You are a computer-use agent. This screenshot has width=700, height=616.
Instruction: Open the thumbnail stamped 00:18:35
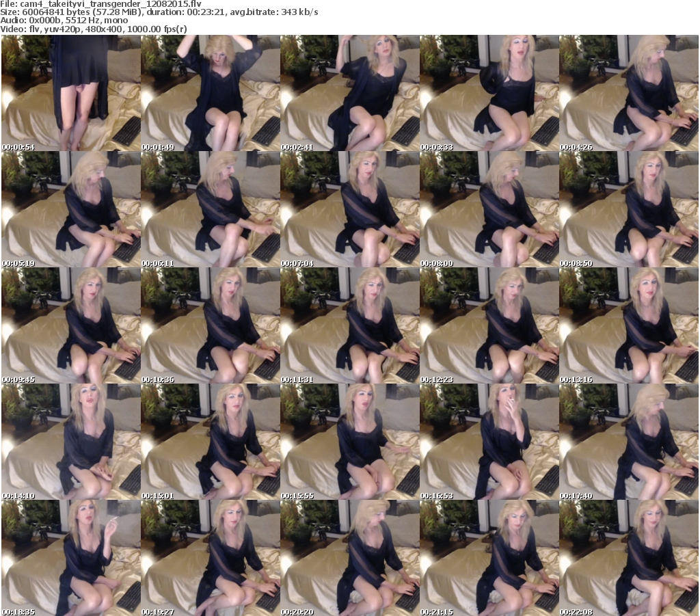click(x=71, y=558)
